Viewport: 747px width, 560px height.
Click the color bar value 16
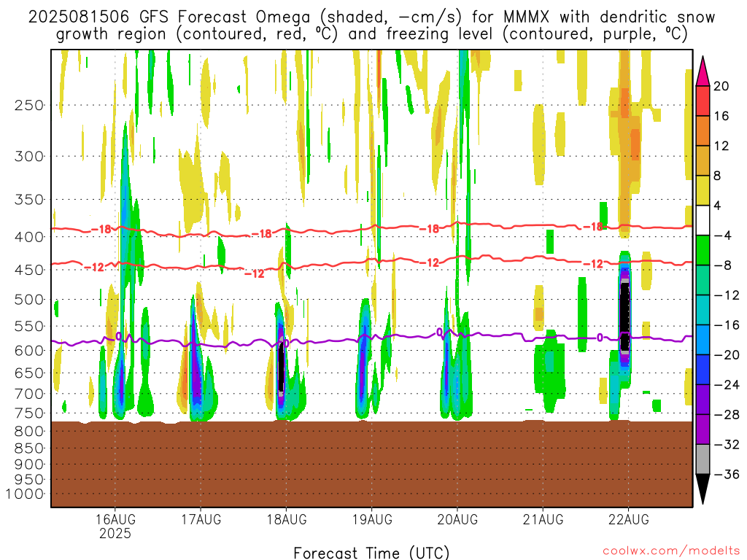(721, 116)
